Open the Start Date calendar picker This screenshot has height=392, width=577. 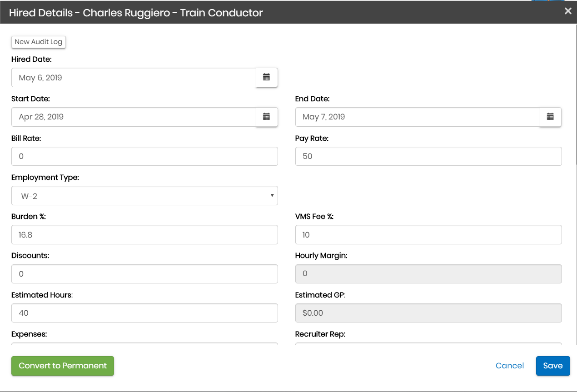(267, 117)
